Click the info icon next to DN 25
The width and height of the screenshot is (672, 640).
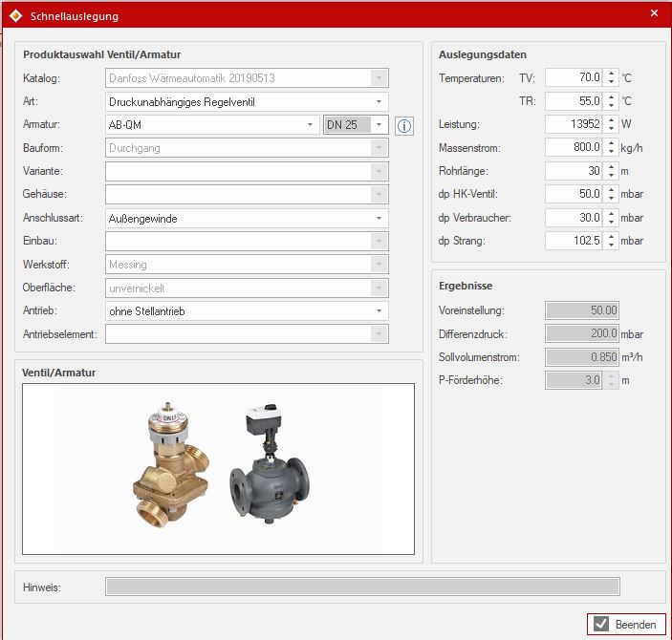click(x=404, y=125)
